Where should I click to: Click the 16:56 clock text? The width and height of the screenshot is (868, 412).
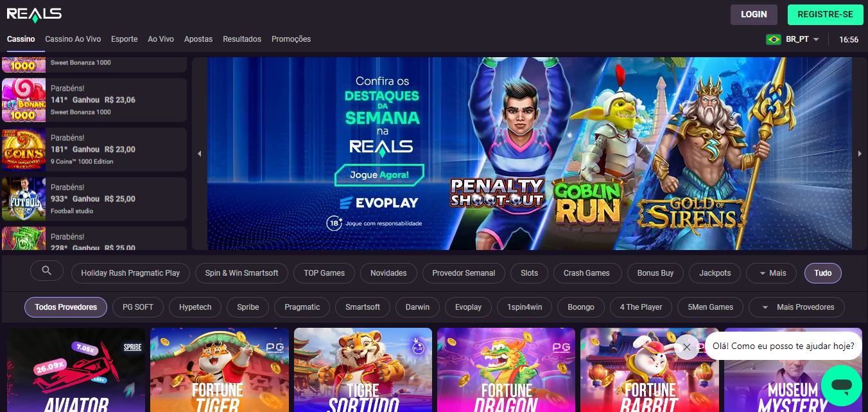pos(849,39)
